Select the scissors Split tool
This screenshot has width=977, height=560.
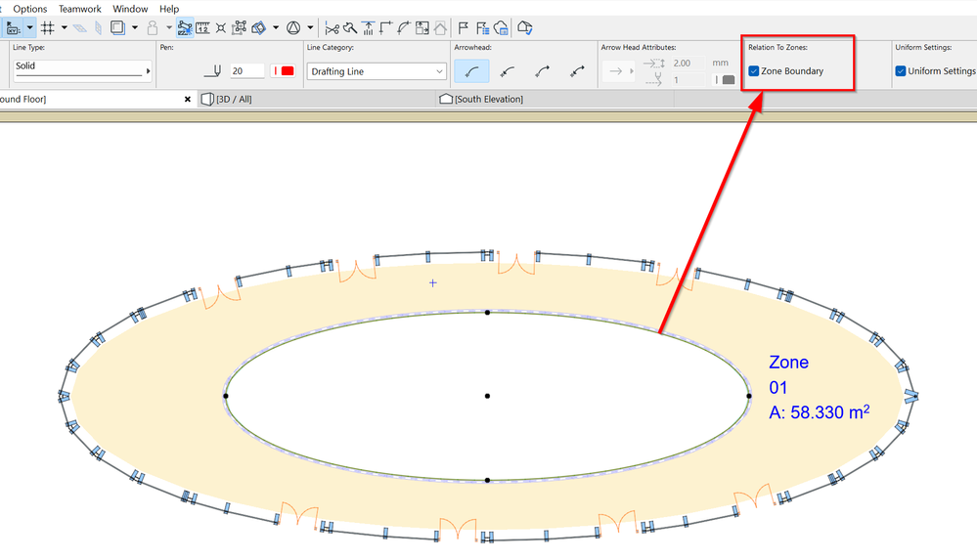click(x=333, y=28)
